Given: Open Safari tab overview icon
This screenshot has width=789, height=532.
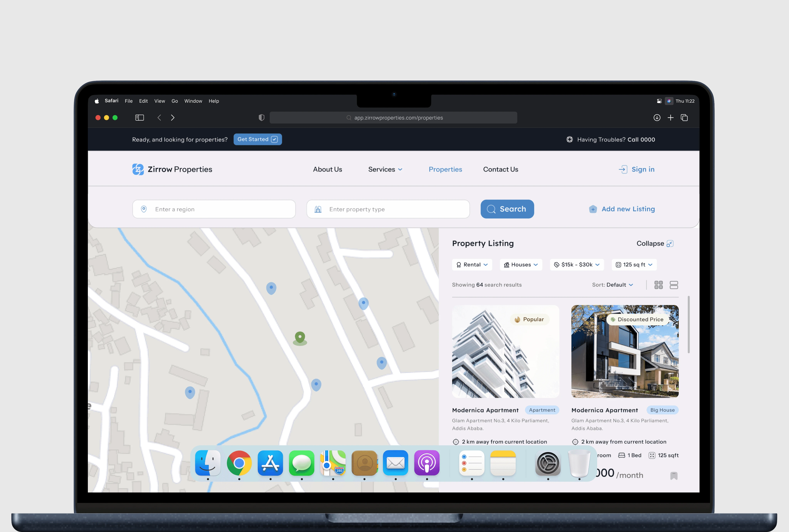Looking at the screenshot, I should pos(684,118).
